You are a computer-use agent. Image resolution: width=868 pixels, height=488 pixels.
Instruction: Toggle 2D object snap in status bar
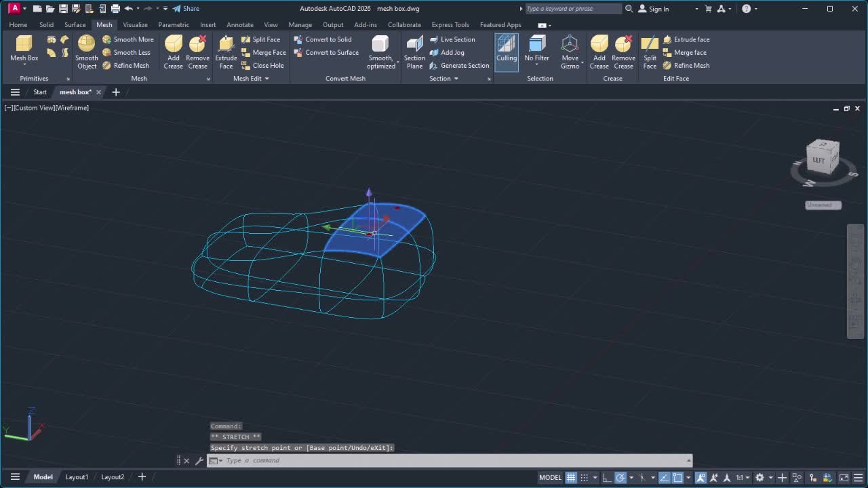point(677,477)
